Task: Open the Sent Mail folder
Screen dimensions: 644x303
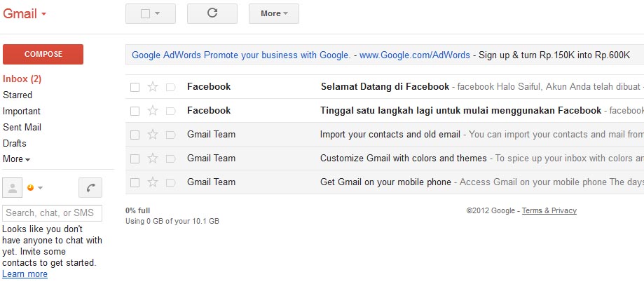Action: click(x=22, y=128)
